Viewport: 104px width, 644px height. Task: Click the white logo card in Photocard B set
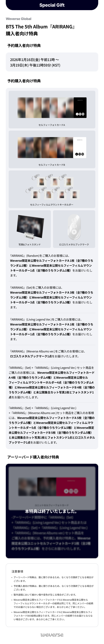pos(80,148)
